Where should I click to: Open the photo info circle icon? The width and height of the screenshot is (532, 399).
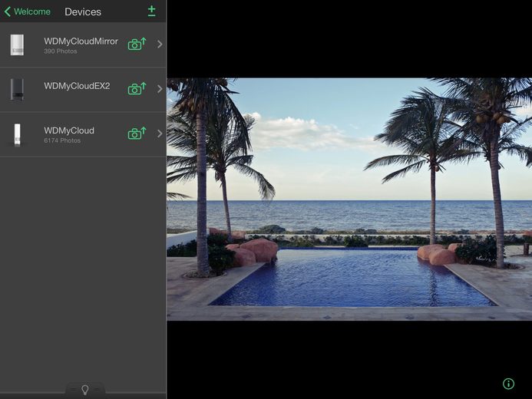point(508,384)
